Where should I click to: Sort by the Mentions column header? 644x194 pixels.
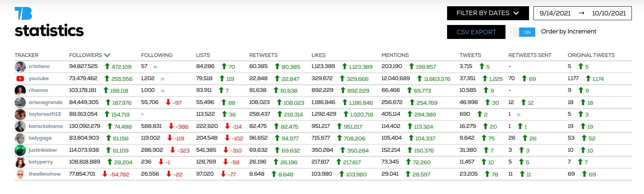(395, 55)
